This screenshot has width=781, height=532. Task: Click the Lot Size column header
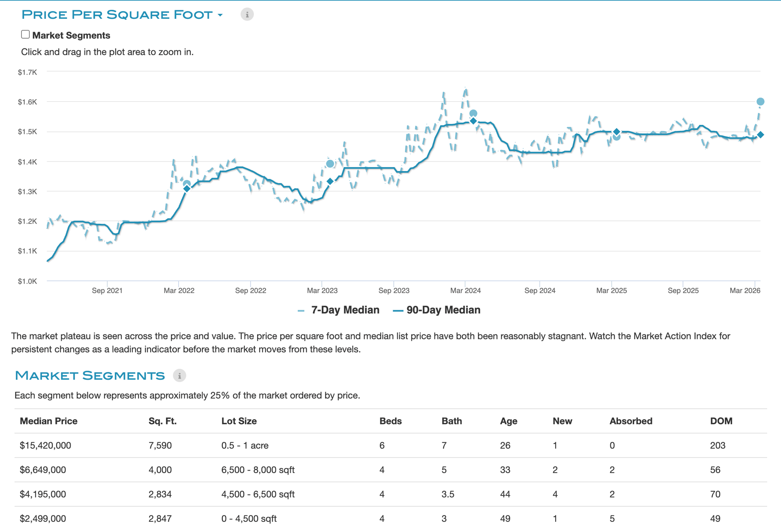click(239, 421)
